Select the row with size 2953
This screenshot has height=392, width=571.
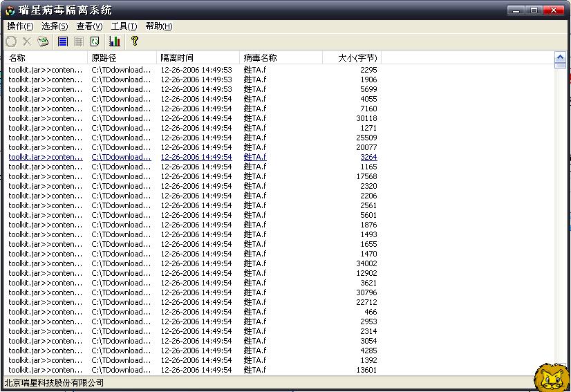tap(193, 321)
